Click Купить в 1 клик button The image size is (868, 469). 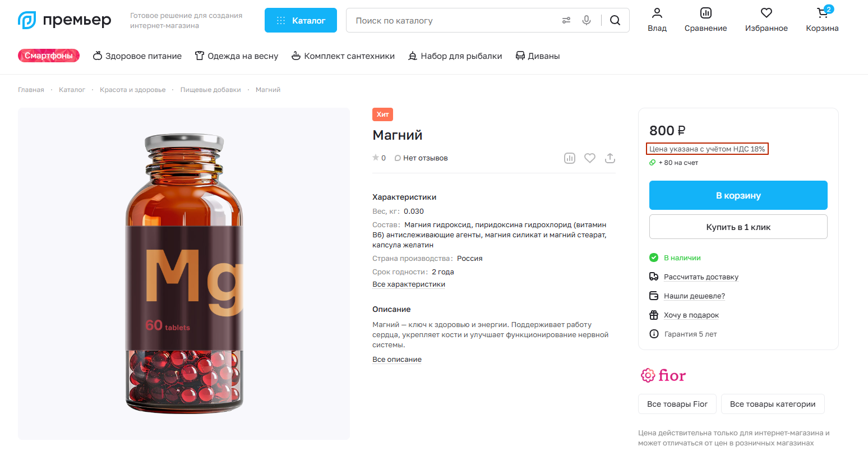[x=738, y=227]
